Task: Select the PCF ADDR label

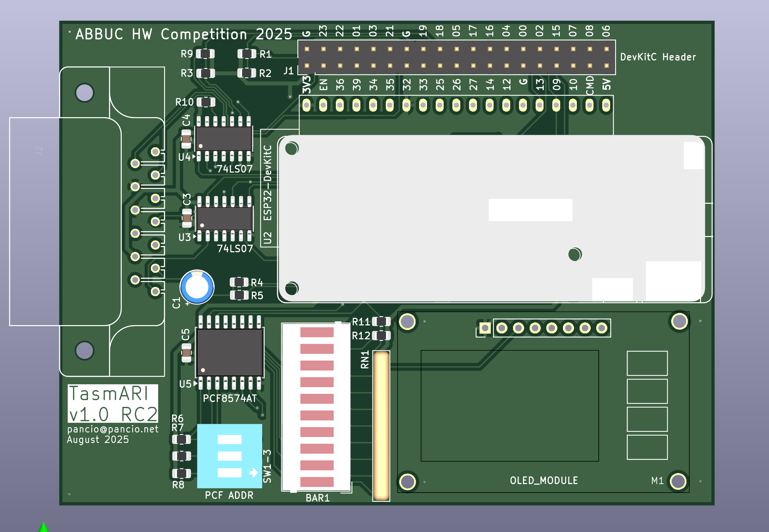Action: 230,496
